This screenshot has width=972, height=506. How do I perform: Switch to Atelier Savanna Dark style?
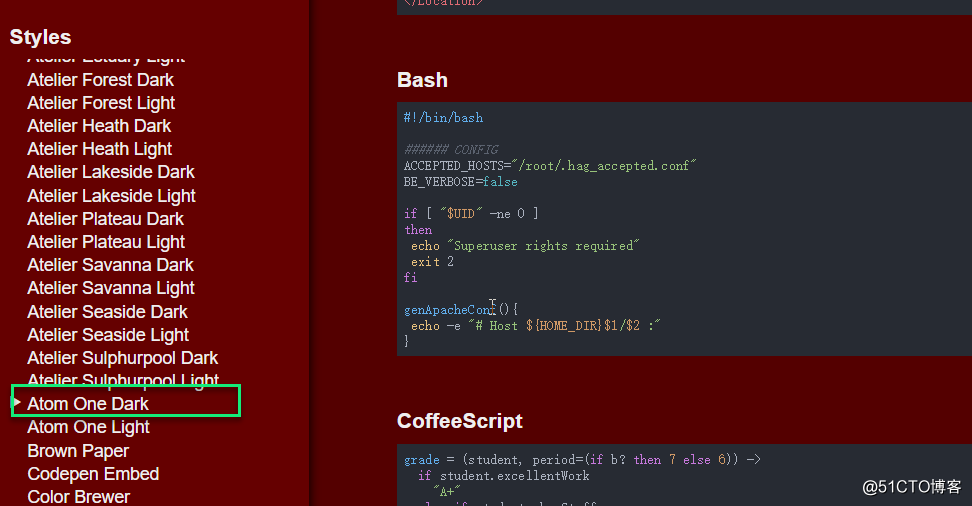[x=110, y=265]
